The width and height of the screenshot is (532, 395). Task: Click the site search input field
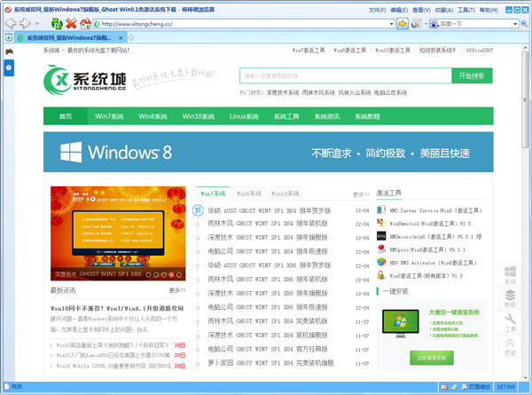pyautogui.click(x=346, y=75)
